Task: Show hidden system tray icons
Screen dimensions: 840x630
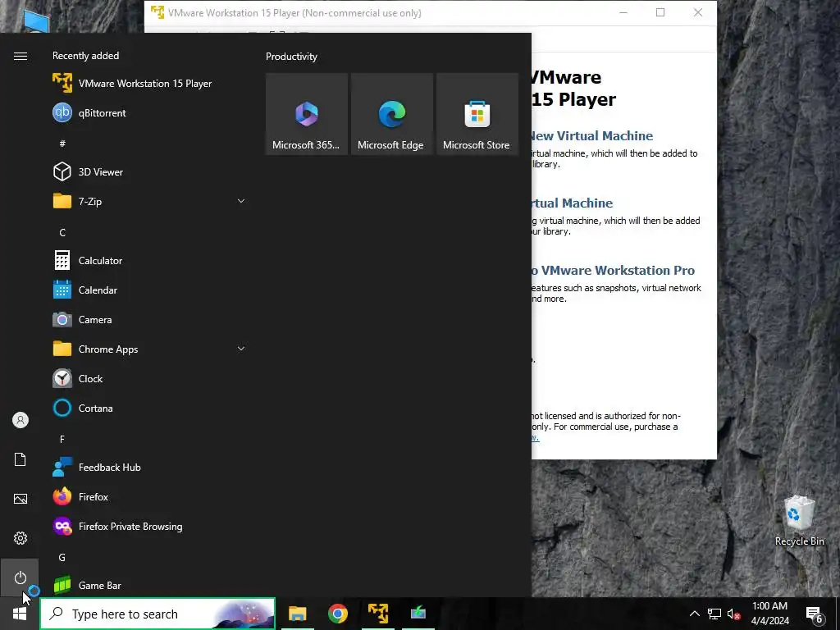Action: 694,614
